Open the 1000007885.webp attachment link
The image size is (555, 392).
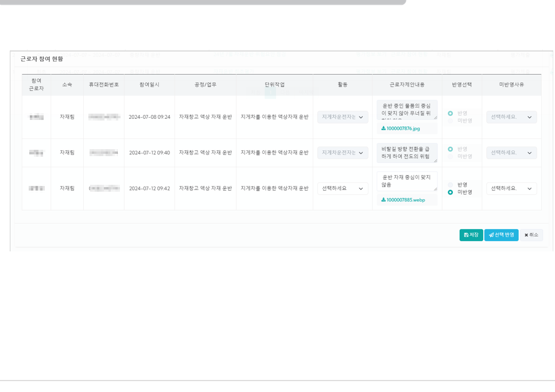[406, 200]
